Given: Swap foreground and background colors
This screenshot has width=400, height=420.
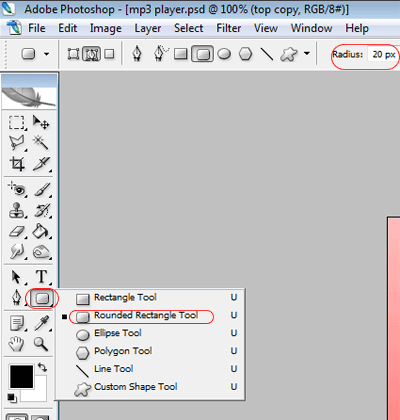Looking at the screenshot, I should pos(42,367).
